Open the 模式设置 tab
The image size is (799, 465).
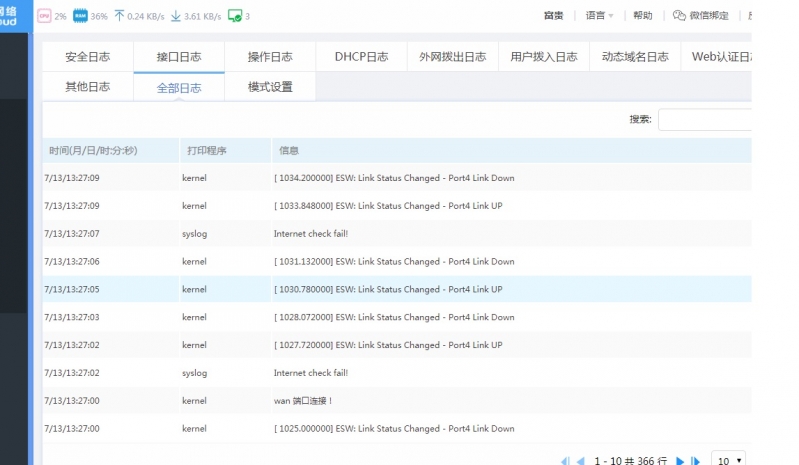point(270,87)
